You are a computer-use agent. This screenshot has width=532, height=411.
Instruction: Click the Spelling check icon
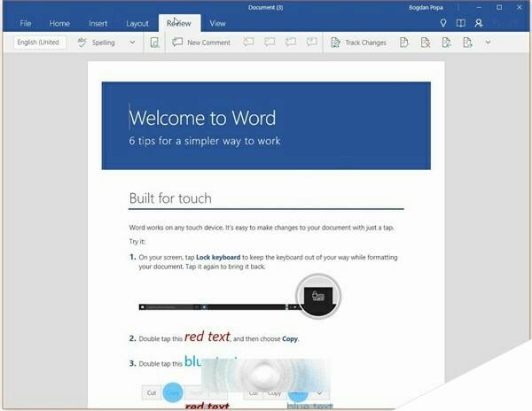pyautogui.click(x=82, y=43)
